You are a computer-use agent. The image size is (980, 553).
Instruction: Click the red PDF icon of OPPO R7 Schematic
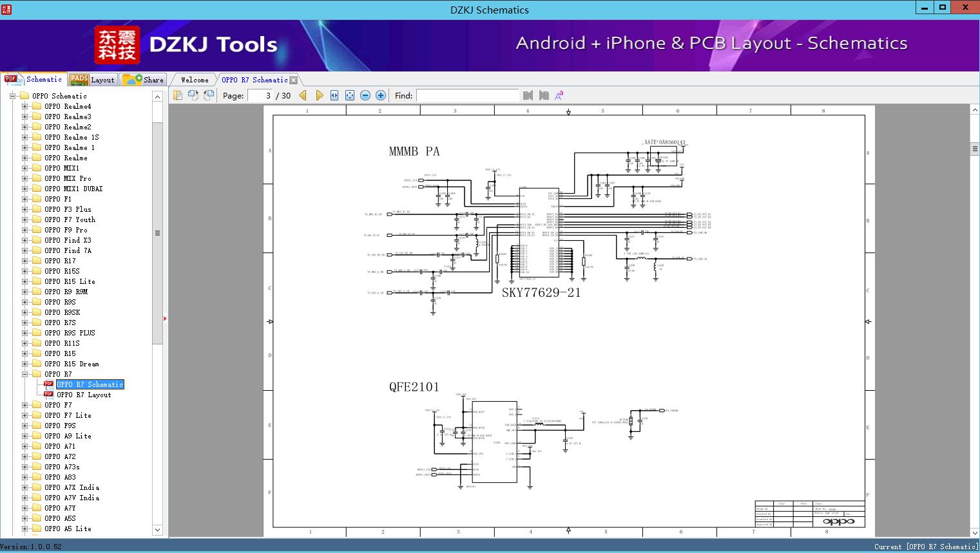coord(48,384)
